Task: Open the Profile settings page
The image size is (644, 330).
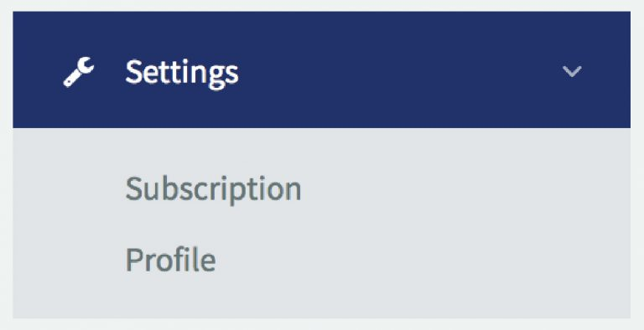Action: point(170,260)
